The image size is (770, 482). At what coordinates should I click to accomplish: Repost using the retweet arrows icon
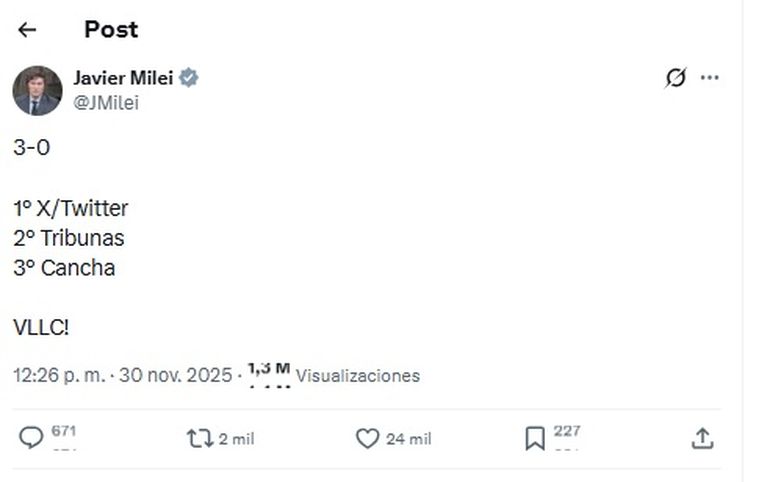(x=200, y=438)
